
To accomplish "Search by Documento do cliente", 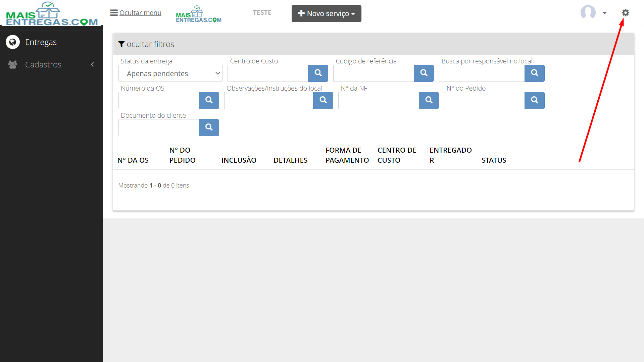I will tap(209, 127).
